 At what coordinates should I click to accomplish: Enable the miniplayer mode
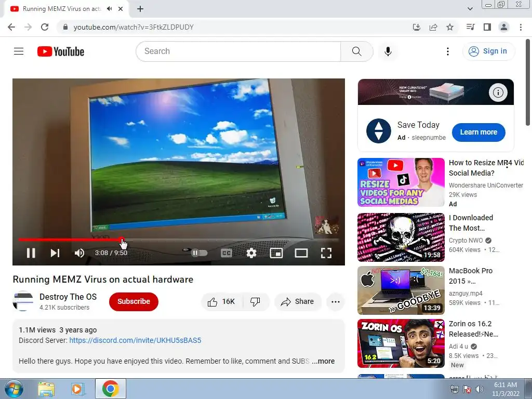pyautogui.click(x=276, y=253)
